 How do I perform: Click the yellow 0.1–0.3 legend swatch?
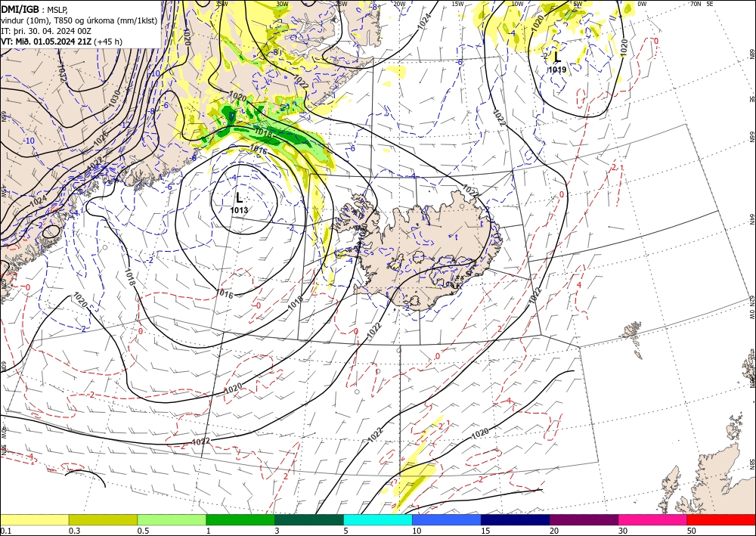tap(34, 519)
